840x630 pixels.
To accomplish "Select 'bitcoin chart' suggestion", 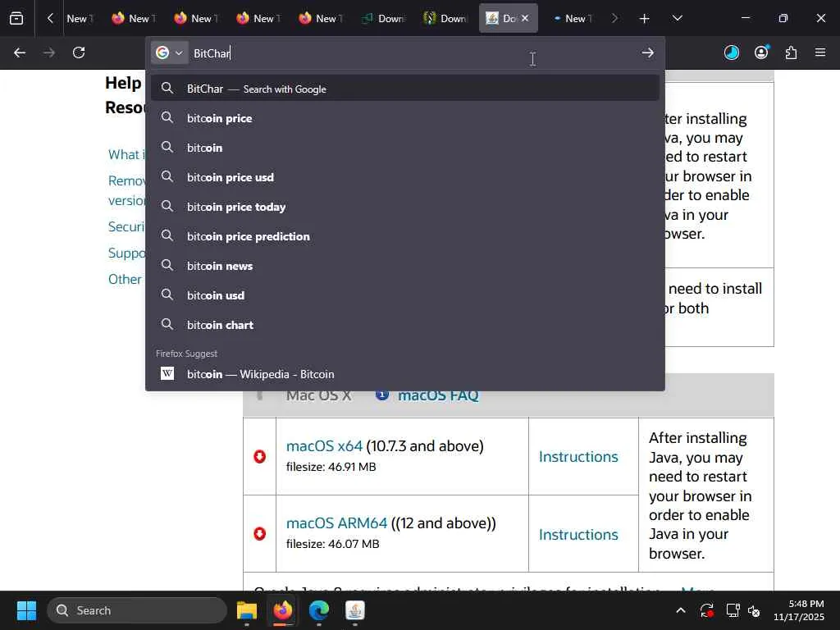I will (405, 325).
